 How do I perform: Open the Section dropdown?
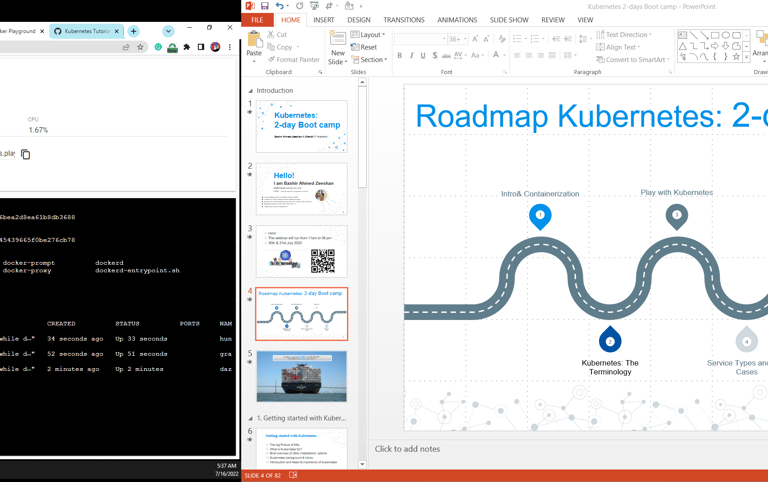(369, 60)
